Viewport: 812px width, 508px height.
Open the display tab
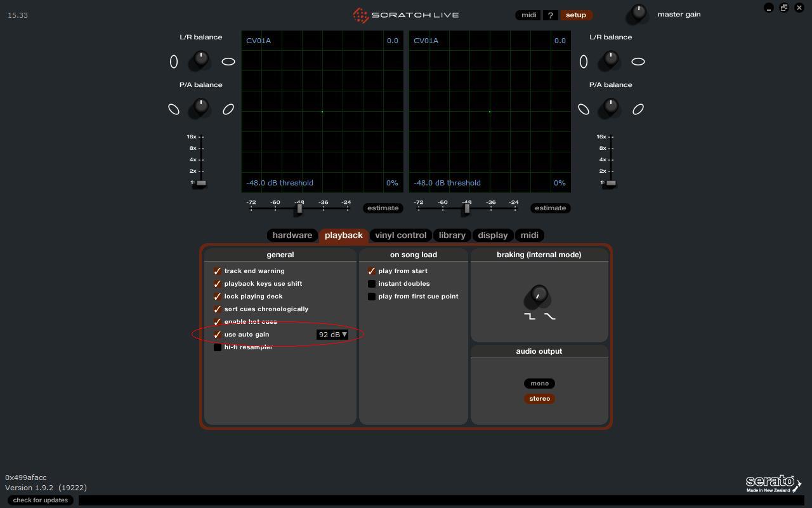pyautogui.click(x=493, y=235)
